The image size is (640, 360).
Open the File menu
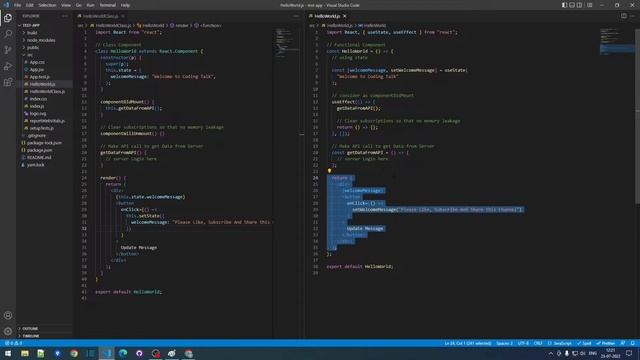18,5
